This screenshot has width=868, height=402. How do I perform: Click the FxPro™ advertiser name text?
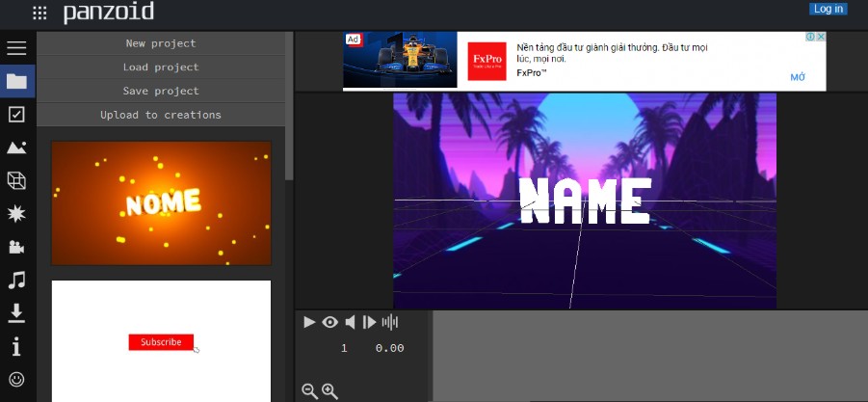pos(532,72)
